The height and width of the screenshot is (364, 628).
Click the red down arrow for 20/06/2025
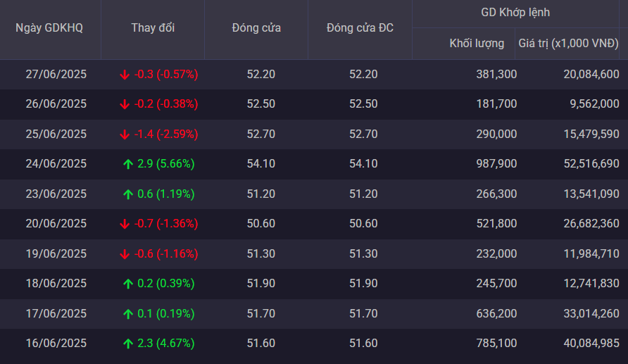(x=125, y=224)
